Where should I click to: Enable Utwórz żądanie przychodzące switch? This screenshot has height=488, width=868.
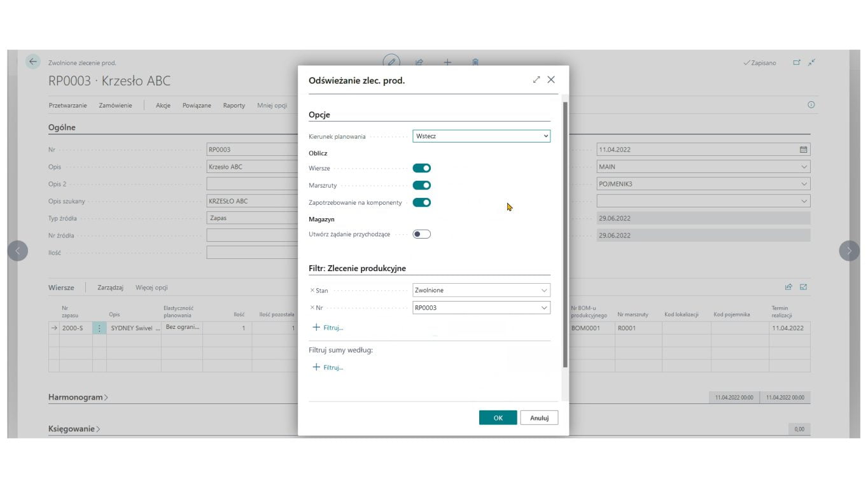point(422,234)
